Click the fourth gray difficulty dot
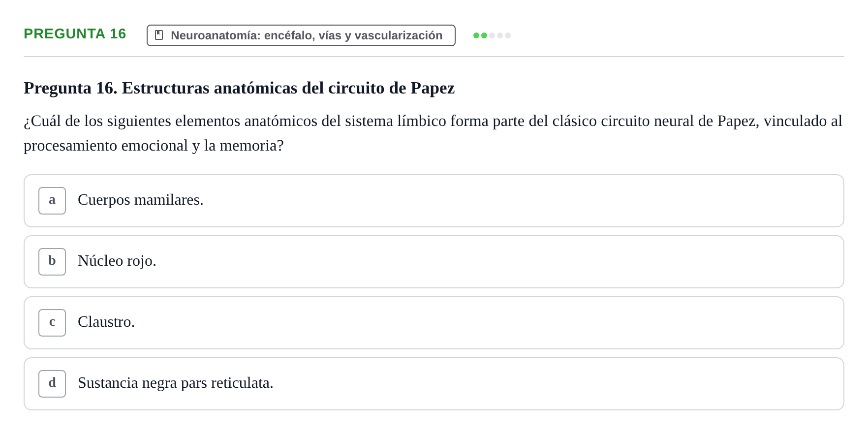 pyautogui.click(x=500, y=35)
